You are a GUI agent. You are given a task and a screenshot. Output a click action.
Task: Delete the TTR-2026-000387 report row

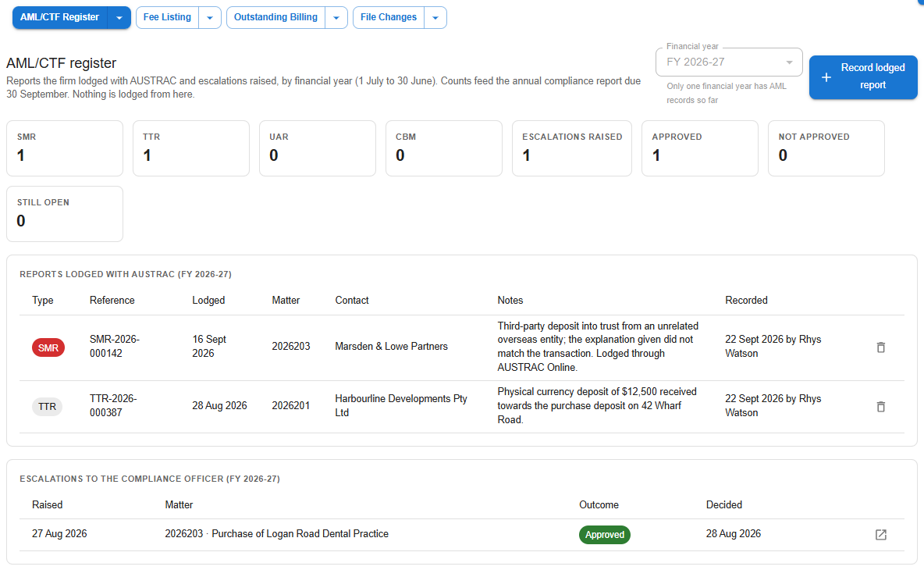880,407
